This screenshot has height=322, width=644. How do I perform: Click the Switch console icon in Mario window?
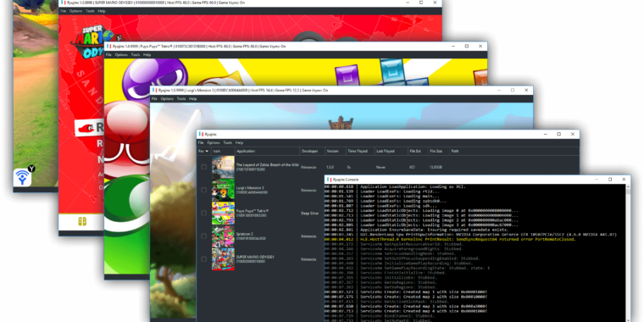tap(82, 222)
